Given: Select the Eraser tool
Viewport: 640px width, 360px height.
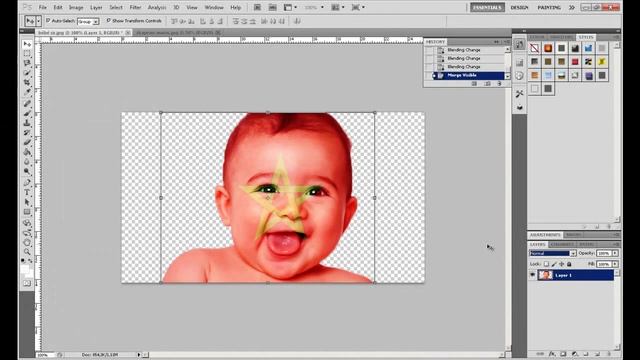Looking at the screenshot, I should click(27, 142).
